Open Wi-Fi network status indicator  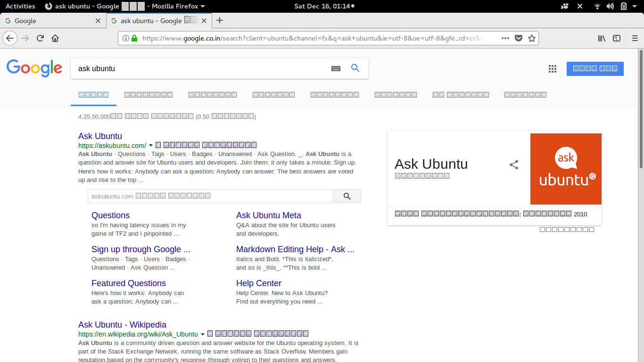click(597, 6)
